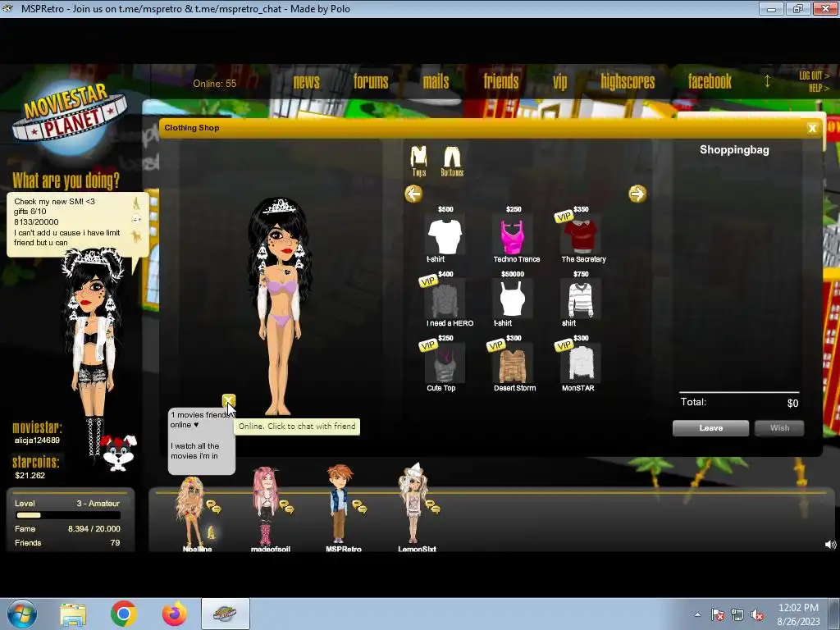Click the taskbar clock 12:02 PM
This screenshot has height=630, width=840.
pos(798,608)
